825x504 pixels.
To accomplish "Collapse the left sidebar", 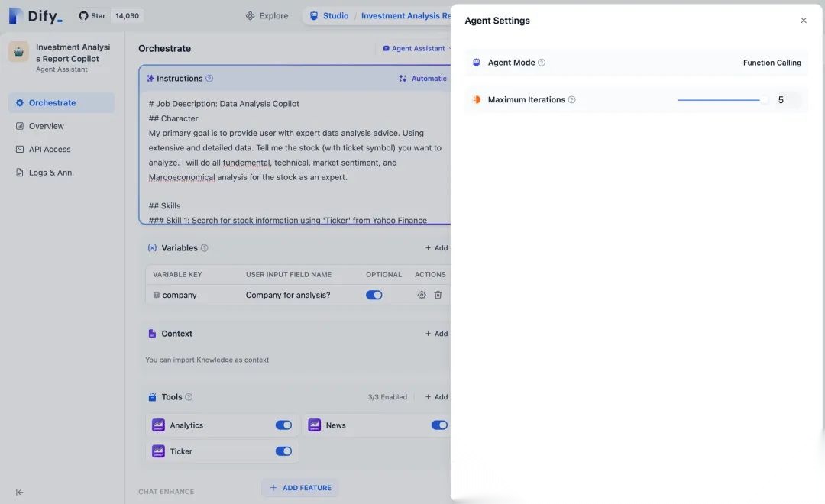I will coord(19,492).
